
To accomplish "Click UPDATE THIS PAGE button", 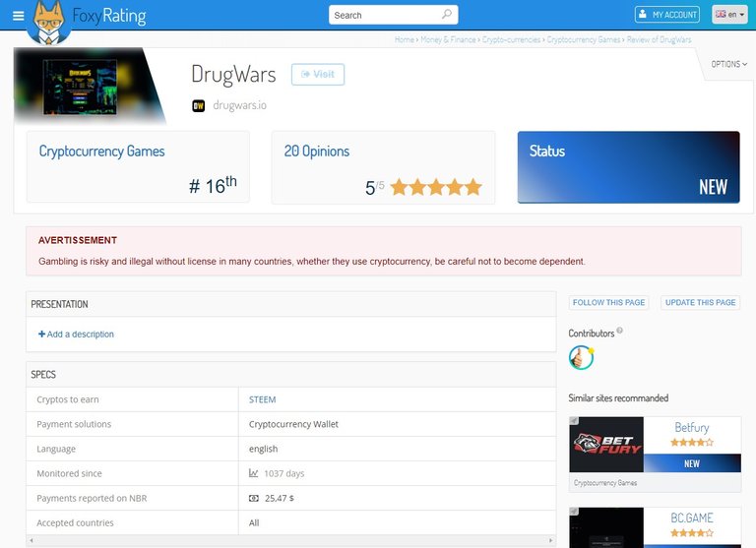I will pos(701,303).
